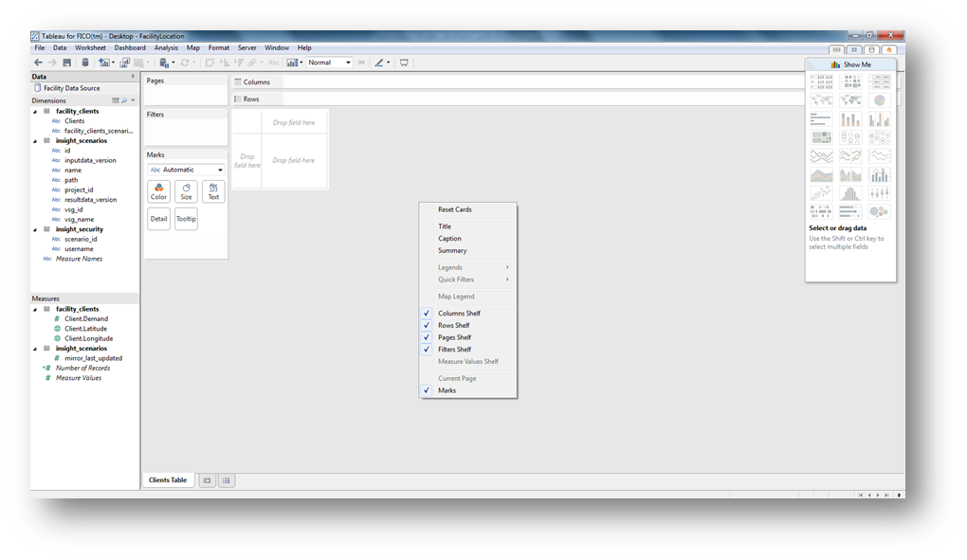Select the text table chart in Show Me
Screen dimensions: 967x560
(821, 81)
